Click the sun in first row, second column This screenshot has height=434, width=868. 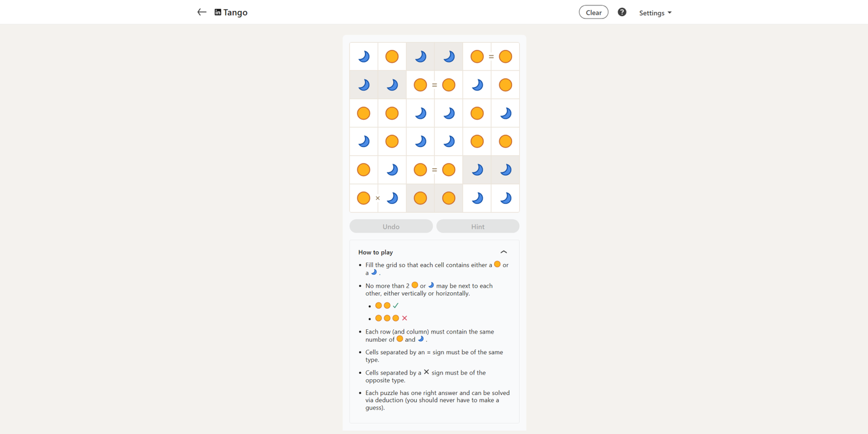392,56
